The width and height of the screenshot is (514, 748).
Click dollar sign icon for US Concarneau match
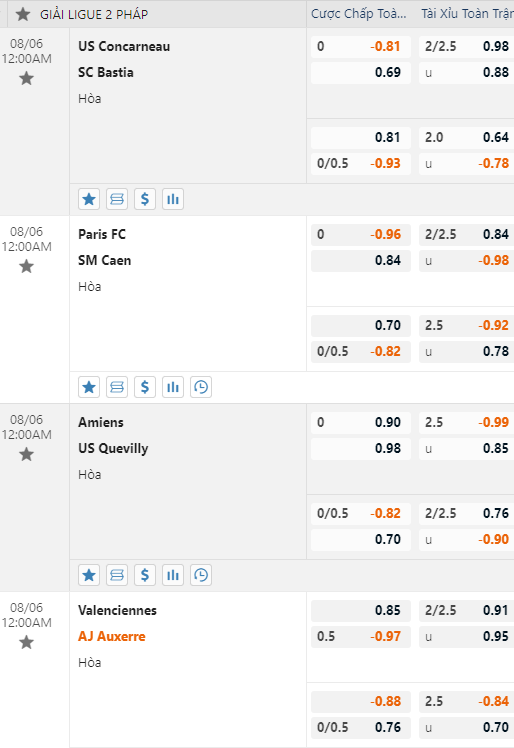click(x=145, y=199)
